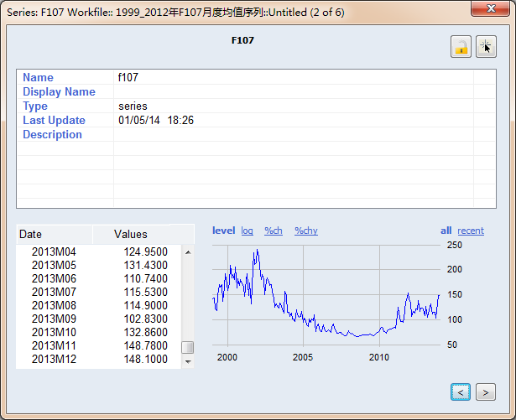Select the 2013M06 date row
516x420 pixels.
point(54,278)
